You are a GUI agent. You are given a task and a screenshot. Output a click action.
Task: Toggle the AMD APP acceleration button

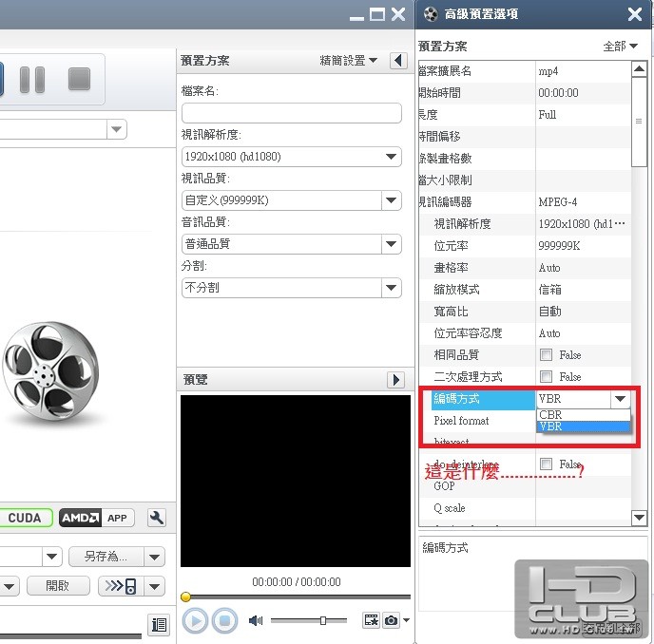(96, 518)
